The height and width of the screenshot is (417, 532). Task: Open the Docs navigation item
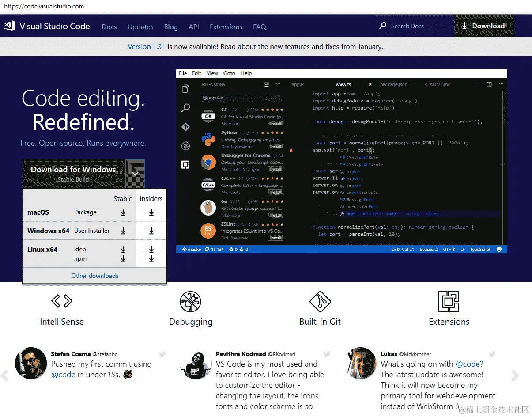click(109, 27)
